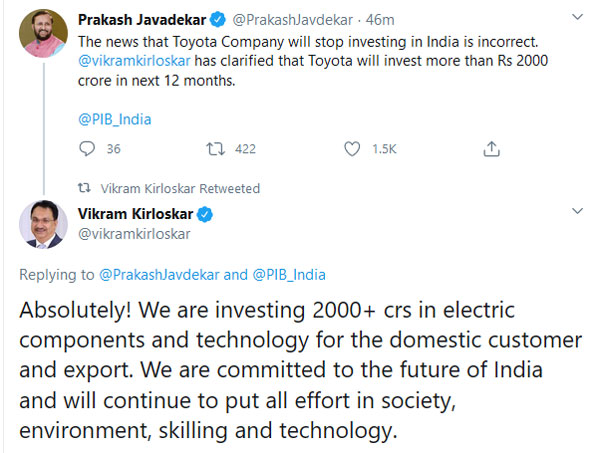Image resolution: width=600 pixels, height=453 pixels.
Task: Like the tweet using the heart icon
Action: tap(351, 149)
